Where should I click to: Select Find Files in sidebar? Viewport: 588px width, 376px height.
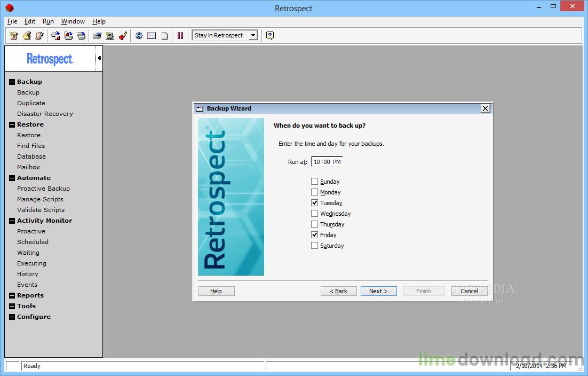[31, 146]
